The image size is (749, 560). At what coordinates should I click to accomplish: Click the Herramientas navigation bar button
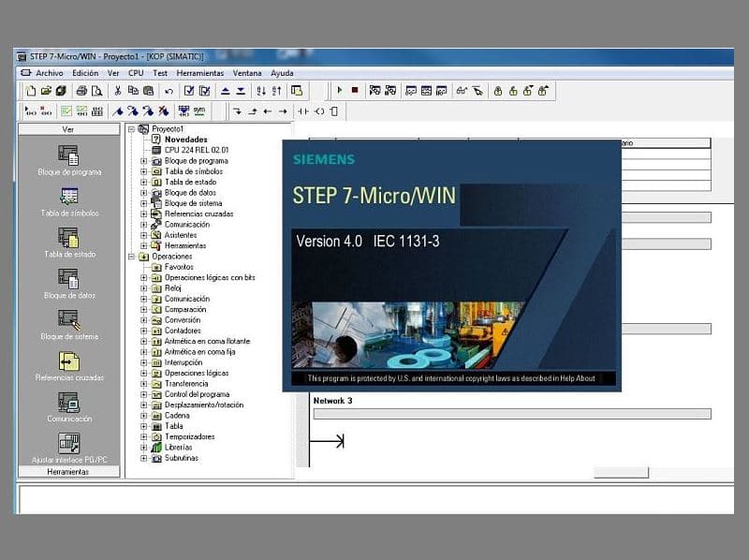click(68, 472)
